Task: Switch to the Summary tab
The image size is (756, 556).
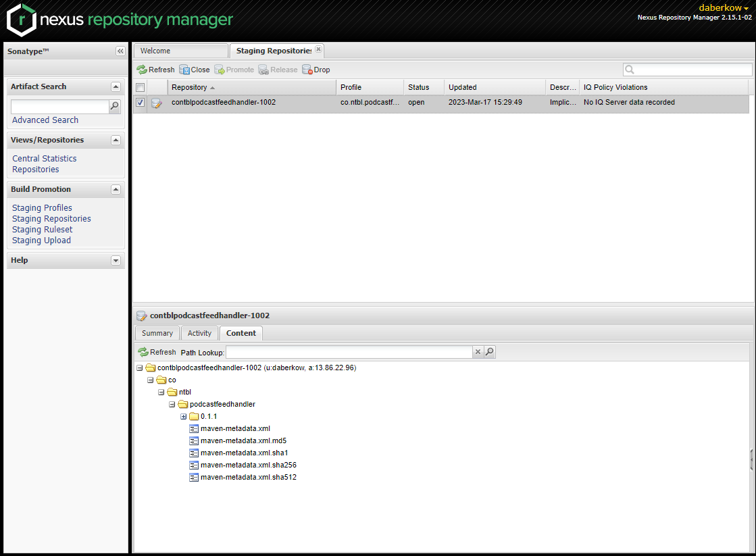Action: [157, 333]
